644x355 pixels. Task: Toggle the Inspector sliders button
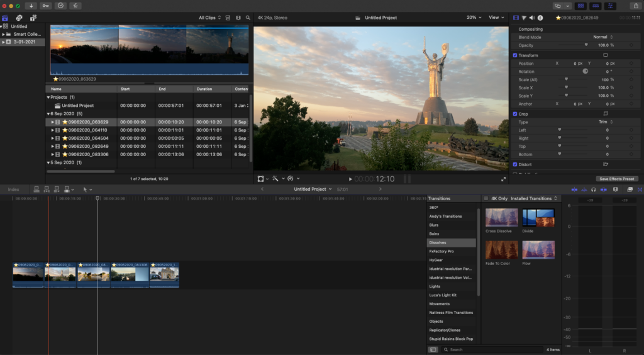610,6
